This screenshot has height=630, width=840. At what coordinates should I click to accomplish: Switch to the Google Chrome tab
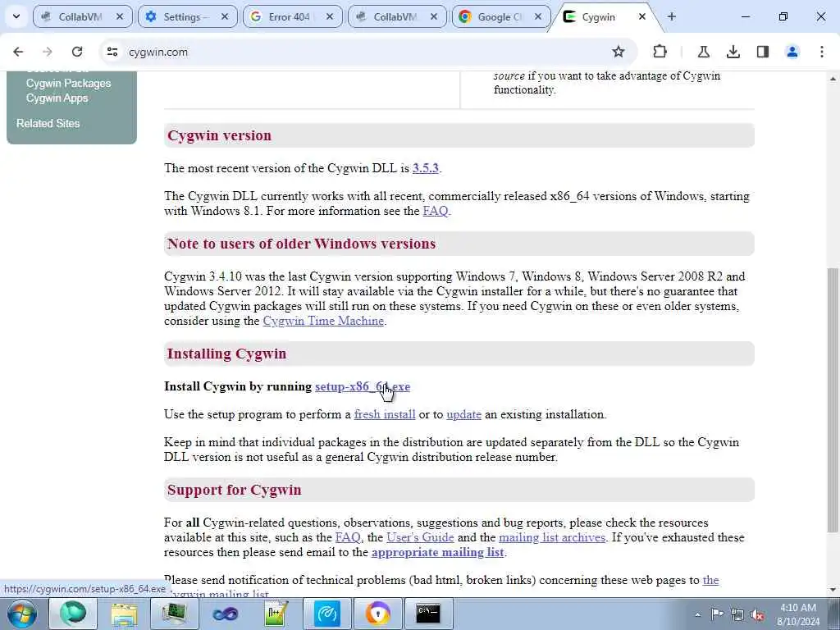pos(501,16)
